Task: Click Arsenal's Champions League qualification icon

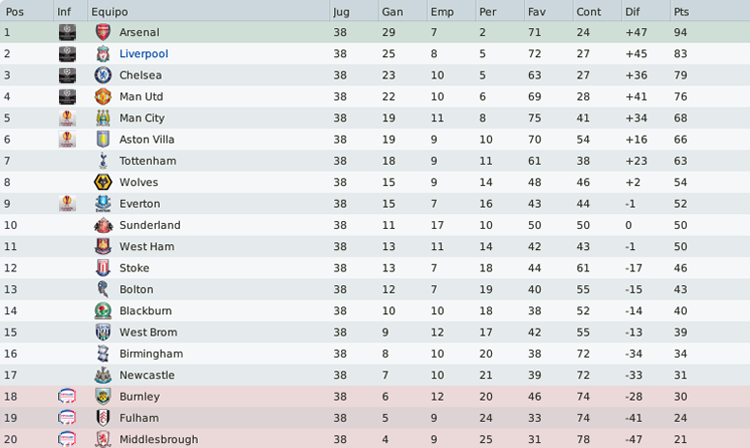Action: coord(67,32)
